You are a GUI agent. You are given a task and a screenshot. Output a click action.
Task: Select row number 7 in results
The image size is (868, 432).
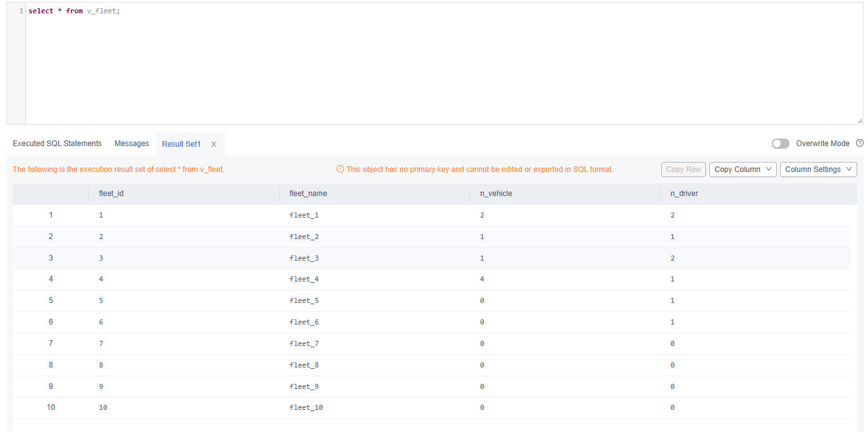(51, 343)
